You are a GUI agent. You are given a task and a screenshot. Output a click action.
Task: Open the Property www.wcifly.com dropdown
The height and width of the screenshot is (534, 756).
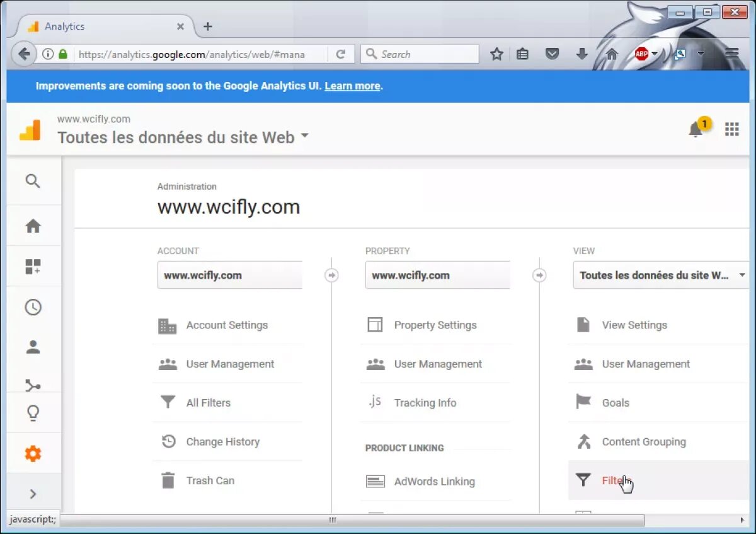[x=438, y=275]
